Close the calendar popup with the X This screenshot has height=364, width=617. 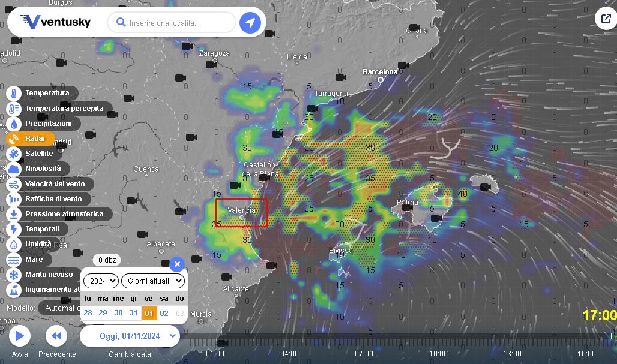177,264
